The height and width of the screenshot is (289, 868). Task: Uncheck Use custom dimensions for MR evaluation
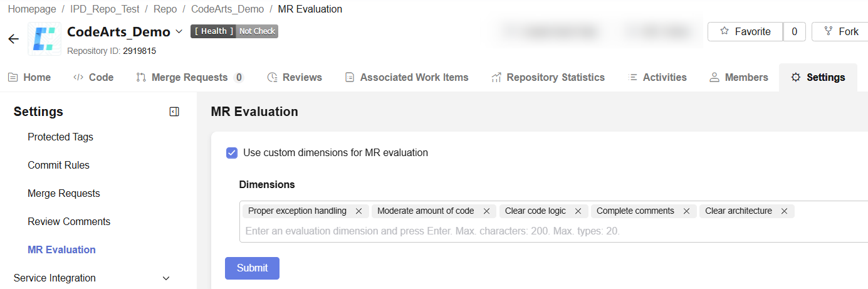coord(232,152)
